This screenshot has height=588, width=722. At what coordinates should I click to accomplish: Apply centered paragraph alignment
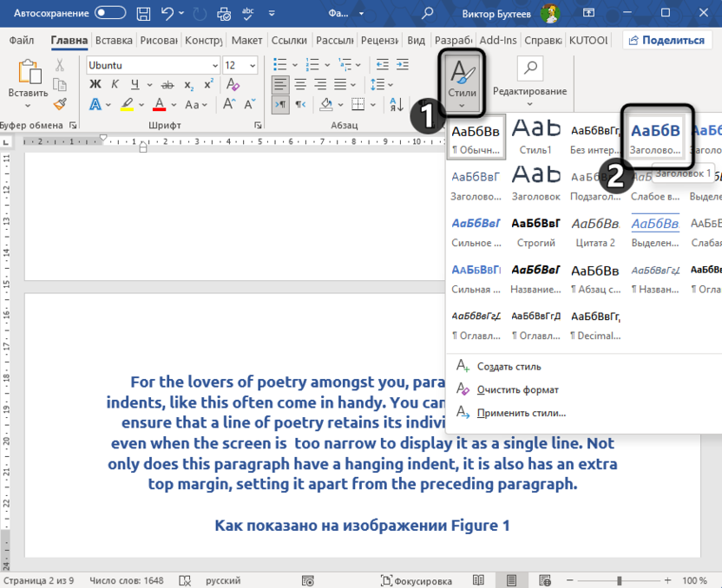299,83
